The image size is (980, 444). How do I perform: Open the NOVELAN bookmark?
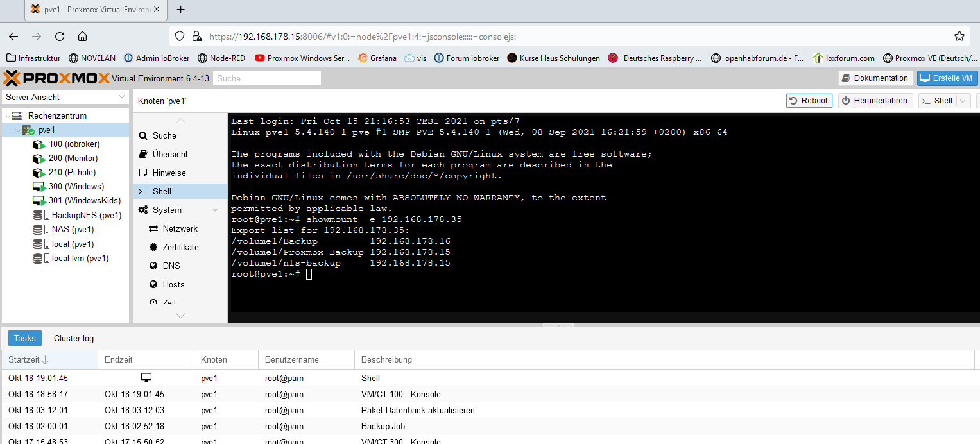click(x=92, y=58)
